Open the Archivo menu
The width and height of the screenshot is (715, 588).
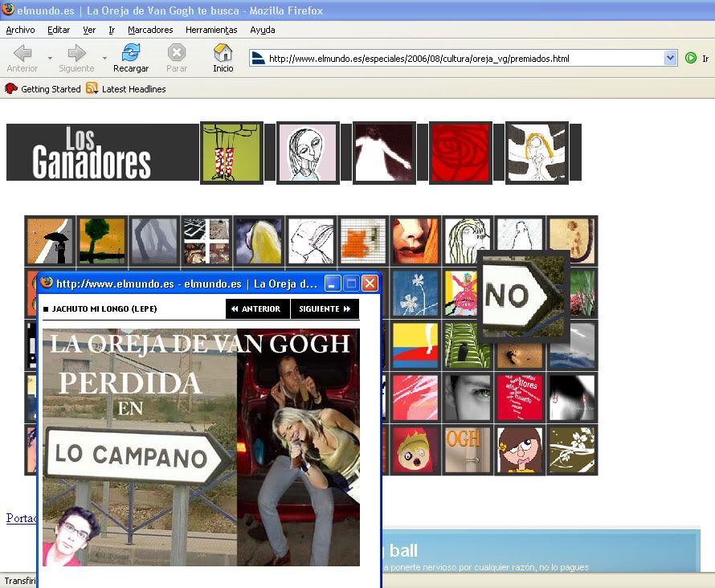21,30
